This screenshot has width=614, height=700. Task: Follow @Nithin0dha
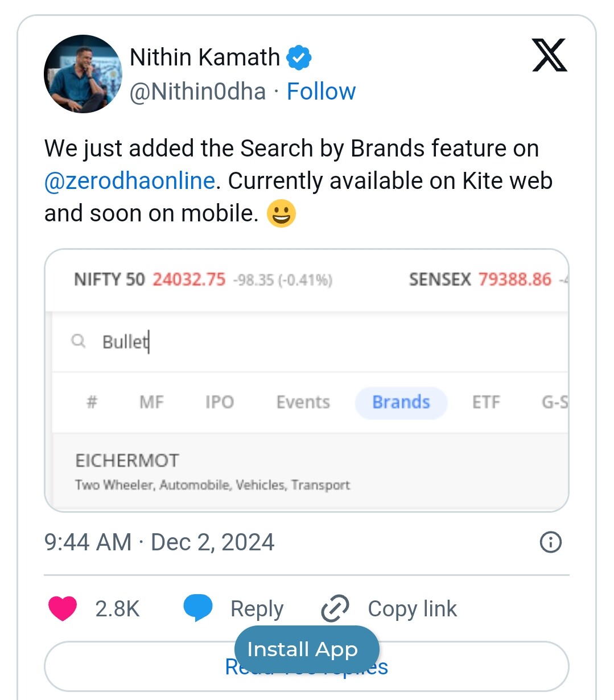coord(321,91)
